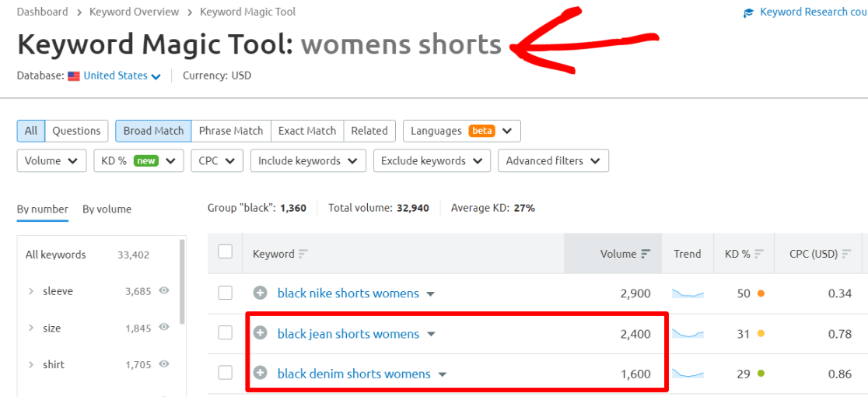Click the KD % column sort icon

pos(759,254)
